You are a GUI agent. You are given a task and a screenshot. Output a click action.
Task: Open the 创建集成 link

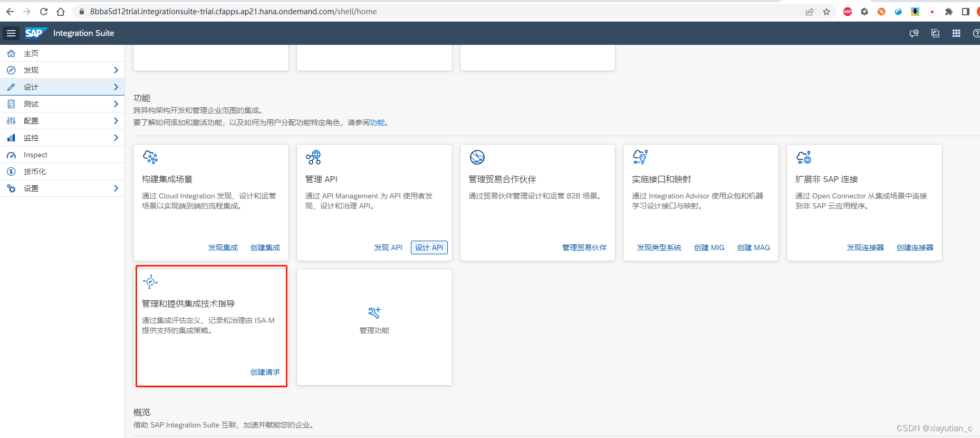click(265, 247)
